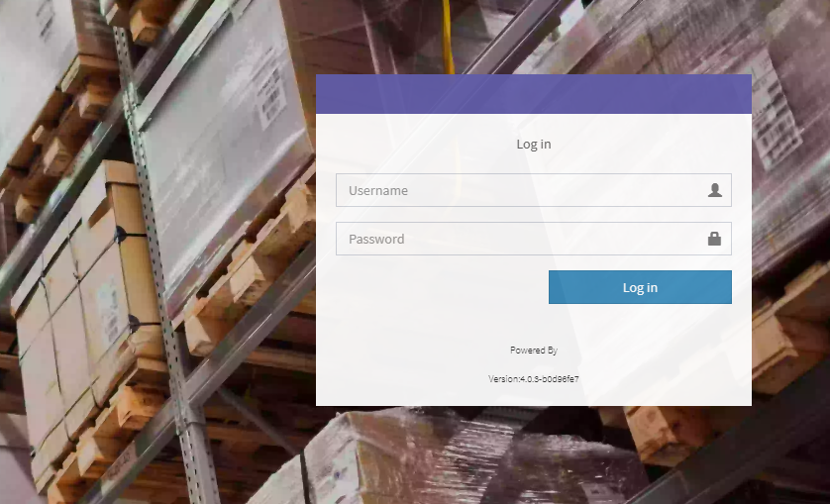Click the 'Log in' heading text
830x504 pixels.
(x=534, y=144)
